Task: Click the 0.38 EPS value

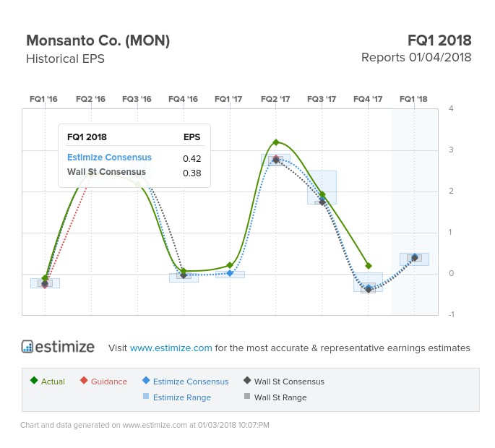Action: pyautogui.click(x=192, y=173)
